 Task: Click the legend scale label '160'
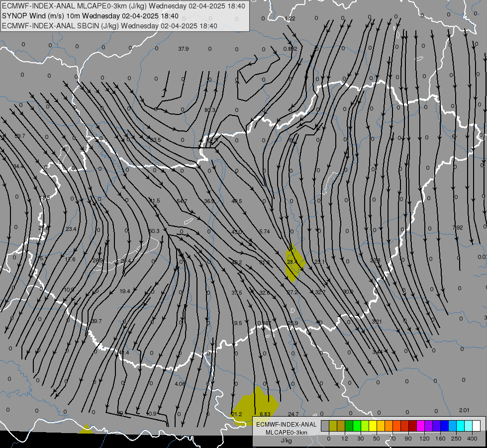[440, 439]
